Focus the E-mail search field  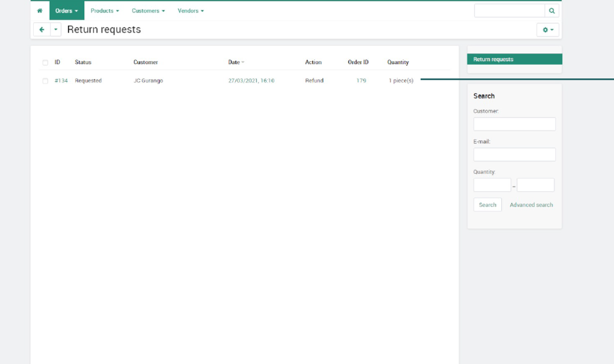click(514, 155)
